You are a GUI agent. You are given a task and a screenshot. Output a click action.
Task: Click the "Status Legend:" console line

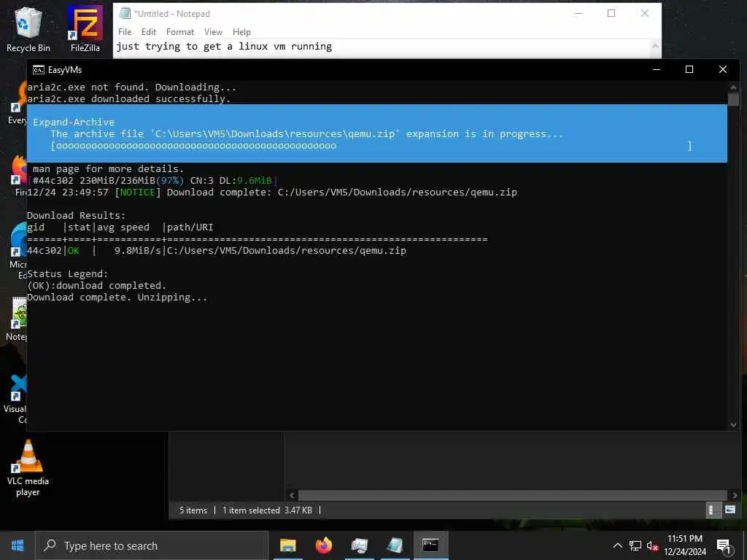(68, 274)
